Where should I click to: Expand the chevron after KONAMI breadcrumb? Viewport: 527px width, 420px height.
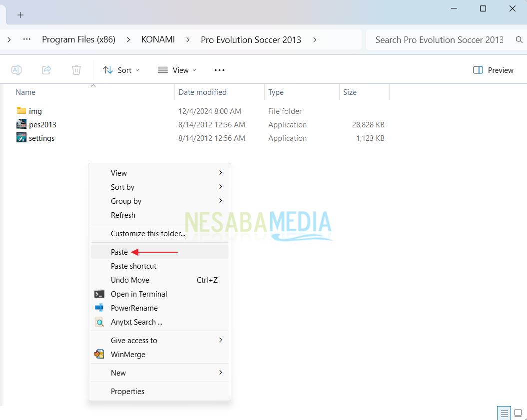pyautogui.click(x=188, y=39)
